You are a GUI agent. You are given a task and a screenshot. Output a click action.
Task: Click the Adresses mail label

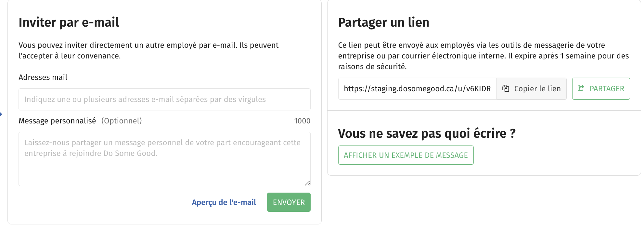[x=43, y=77]
